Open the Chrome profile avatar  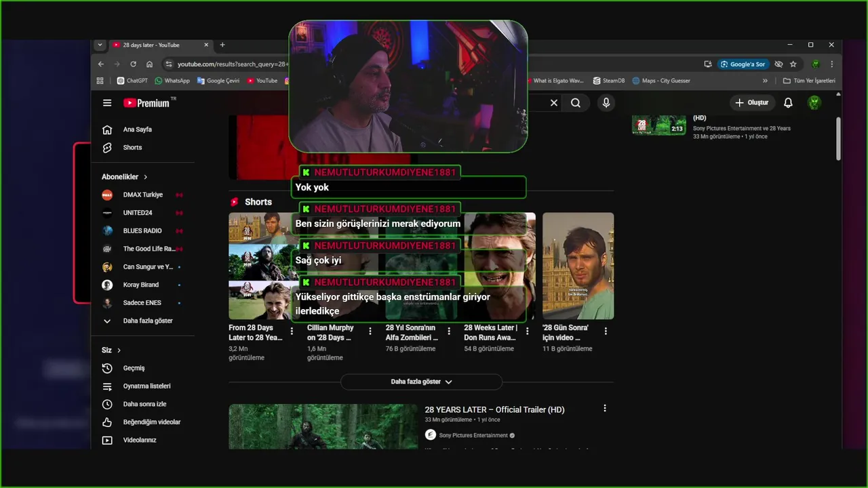tap(816, 64)
